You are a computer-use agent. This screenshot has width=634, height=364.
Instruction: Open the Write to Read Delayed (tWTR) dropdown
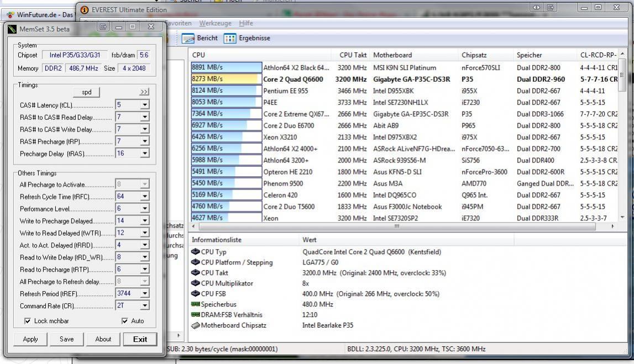point(144,233)
